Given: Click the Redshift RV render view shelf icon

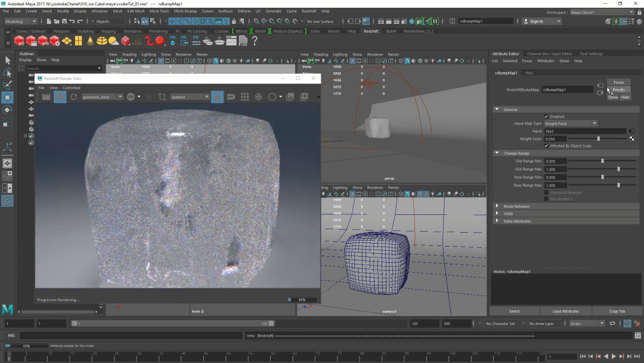Looking at the screenshot, I should tap(20, 41).
